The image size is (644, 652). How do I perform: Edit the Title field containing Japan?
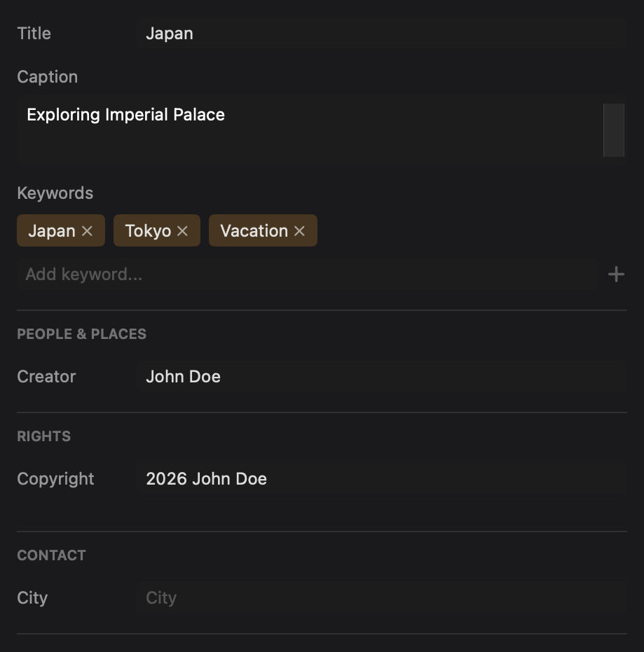click(x=382, y=34)
